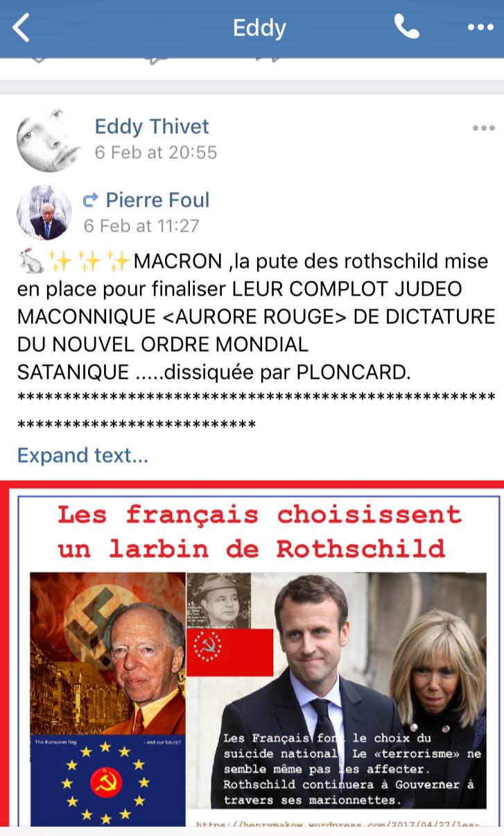The width and height of the screenshot is (504, 836).
Task: Open Pierre Foul's profile name link
Action: [157, 201]
